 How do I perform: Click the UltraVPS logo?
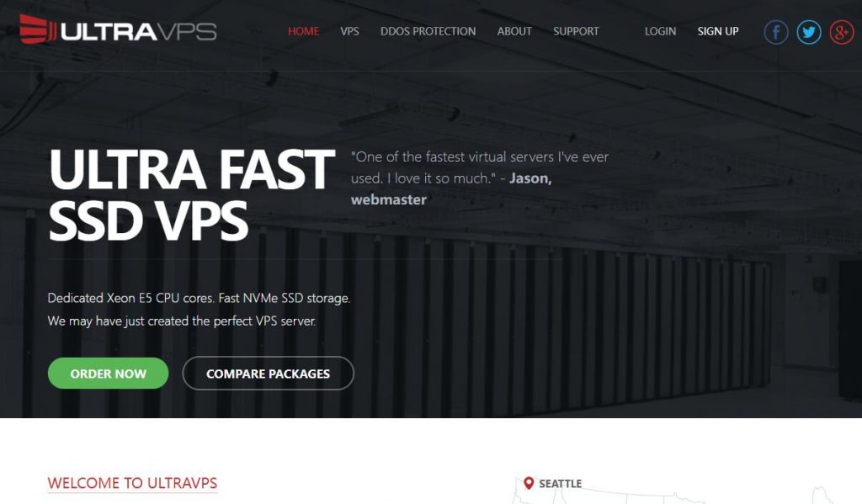click(x=118, y=29)
